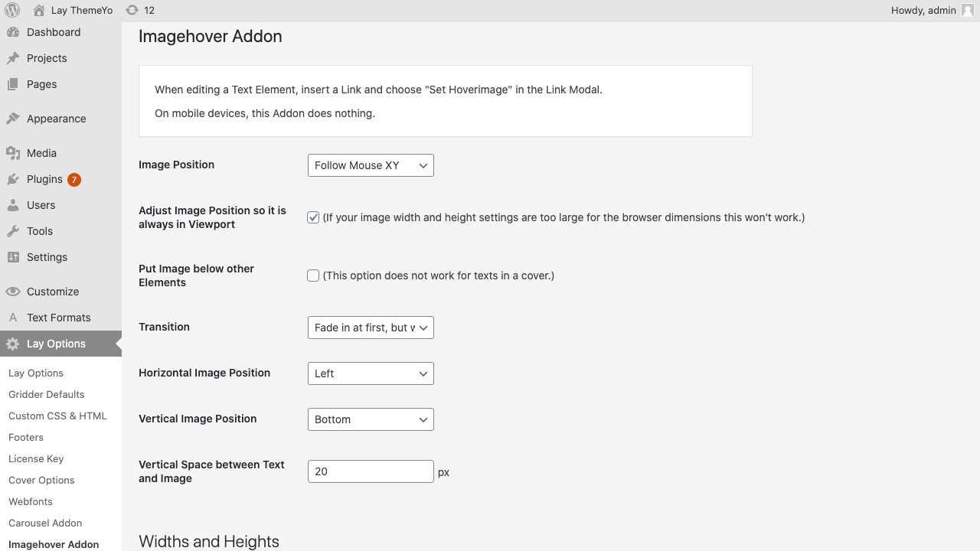This screenshot has width=980, height=551.
Task: Click the Lay Options gear icon
Action: point(13,344)
